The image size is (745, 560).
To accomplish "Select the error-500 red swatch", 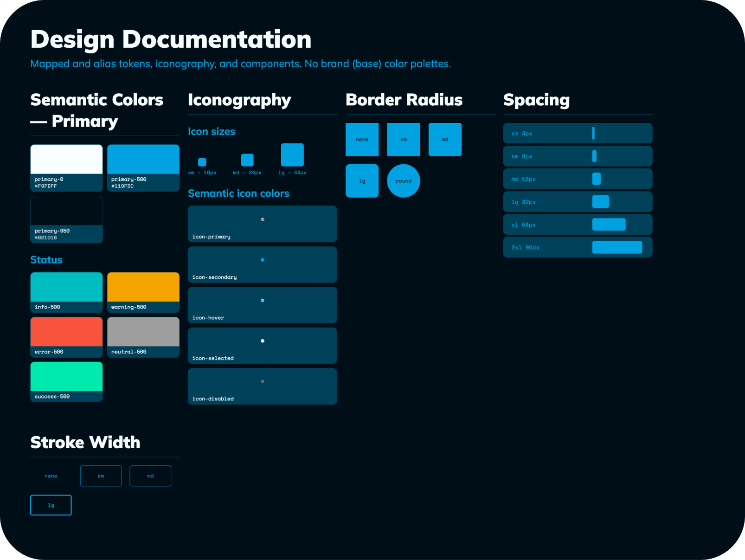I will (66, 337).
